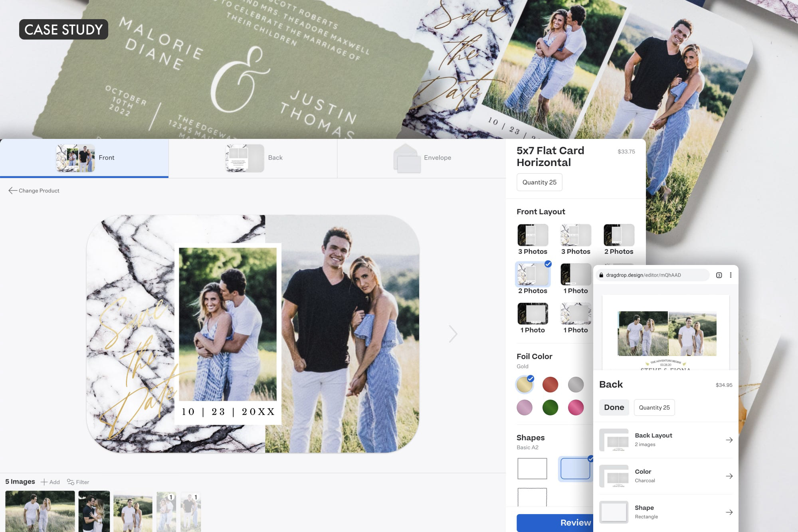The image size is (798, 532).
Task: Click the CASE STUDY label
Action: pos(63,30)
